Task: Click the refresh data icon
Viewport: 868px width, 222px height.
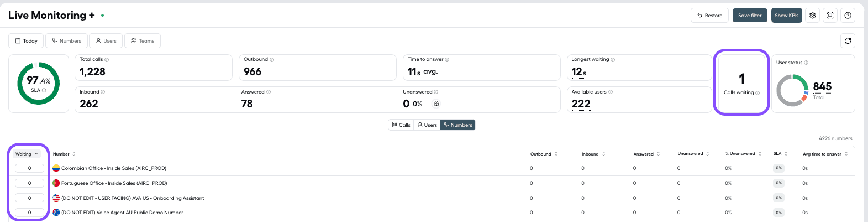Action: point(848,40)
